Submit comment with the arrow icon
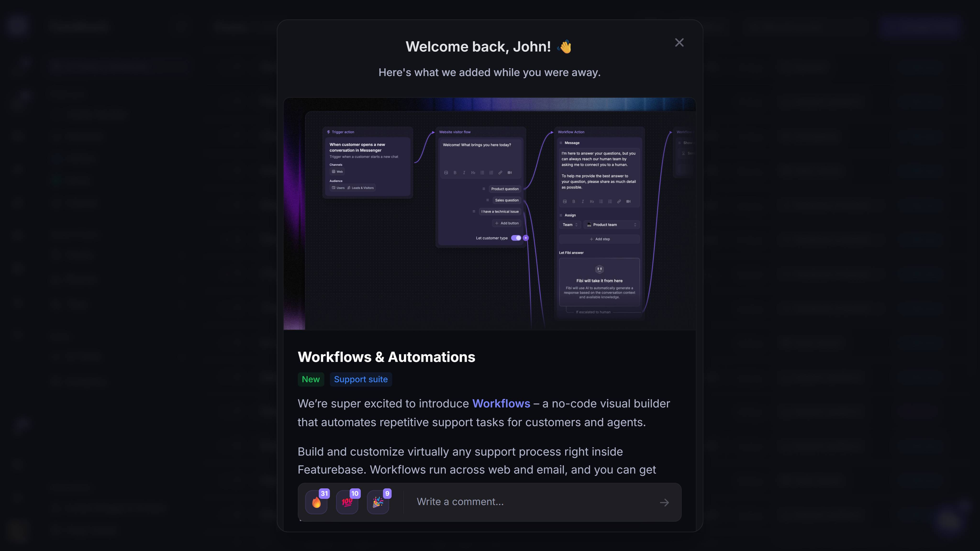The width and height of the screenshot is (980, 551). [664, 503]
